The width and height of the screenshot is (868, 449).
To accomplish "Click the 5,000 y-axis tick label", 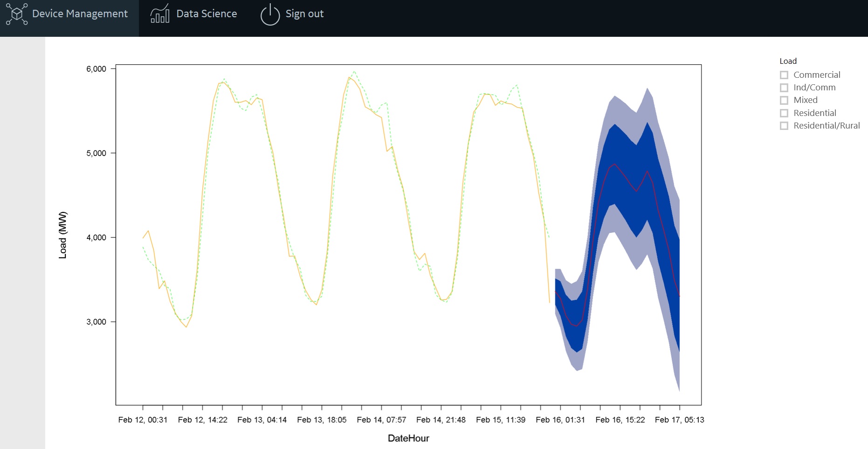I will 96,153.
